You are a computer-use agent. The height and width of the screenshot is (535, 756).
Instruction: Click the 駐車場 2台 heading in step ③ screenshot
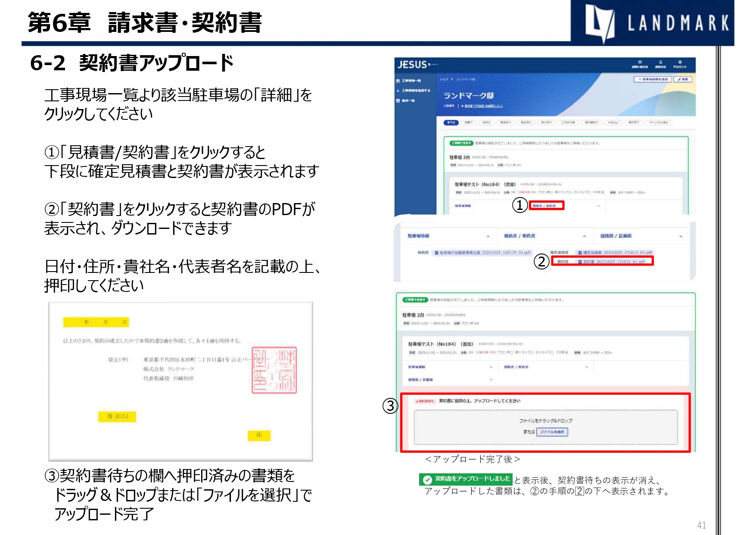coord(413,315)
